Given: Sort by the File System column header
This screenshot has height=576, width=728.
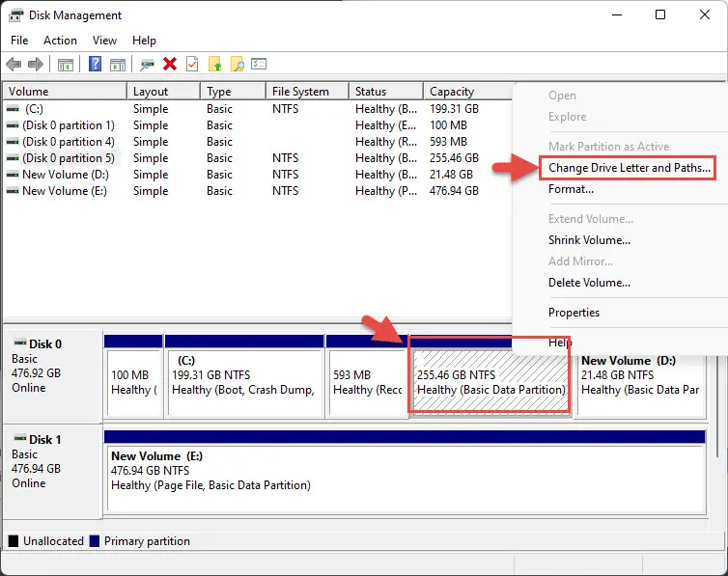Looking at the screenshot, I should click(307, 92).
